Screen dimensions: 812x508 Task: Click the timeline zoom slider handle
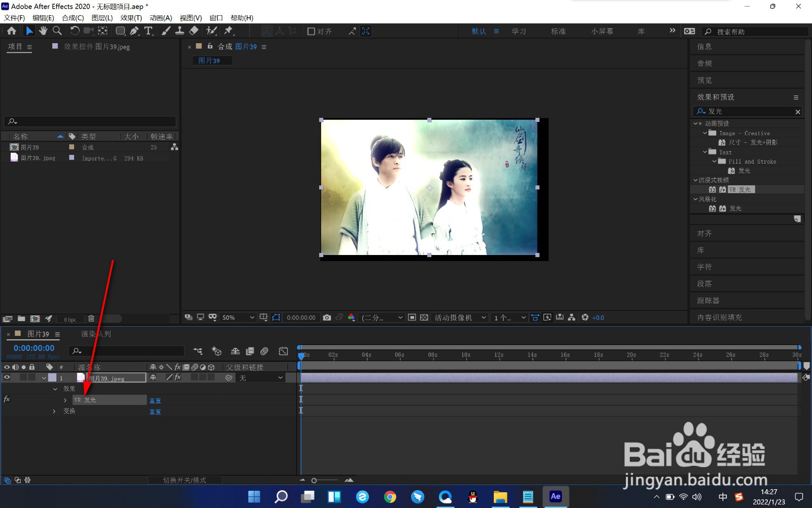pyautogui.click(x=314, y=480)
